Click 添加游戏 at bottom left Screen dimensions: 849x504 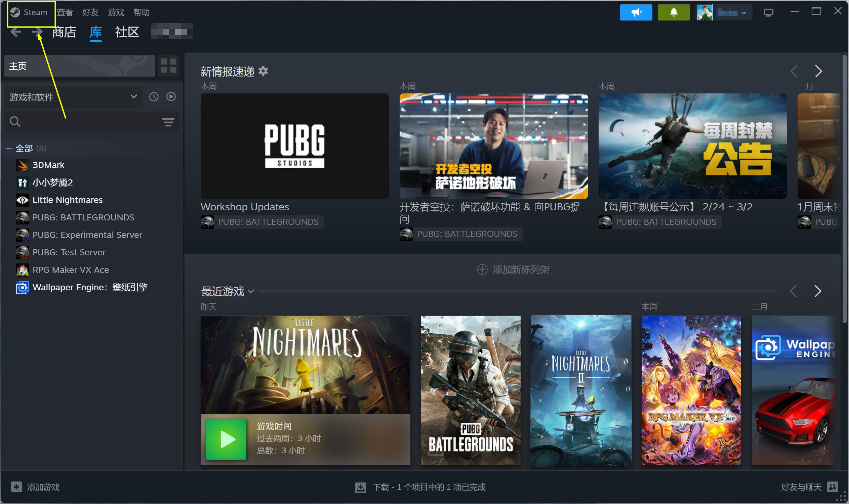[35, 487]
